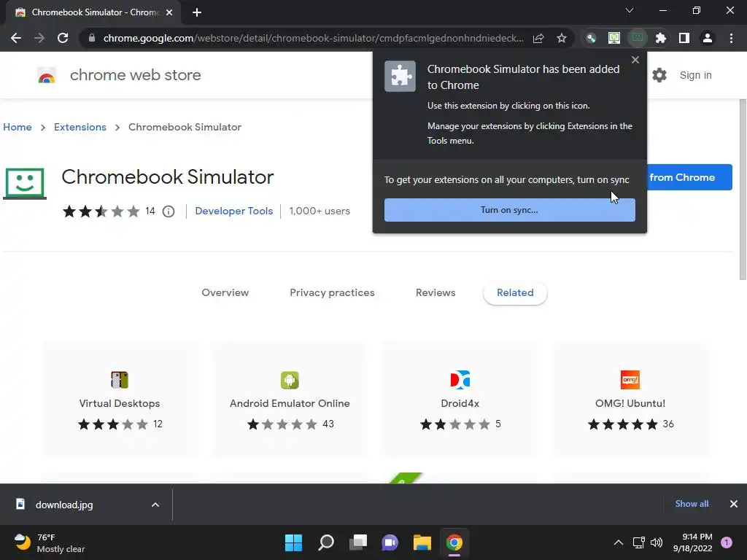747x560 pixels.
Task: Click the page vertical scrollbar
Action: click(743, 190)
